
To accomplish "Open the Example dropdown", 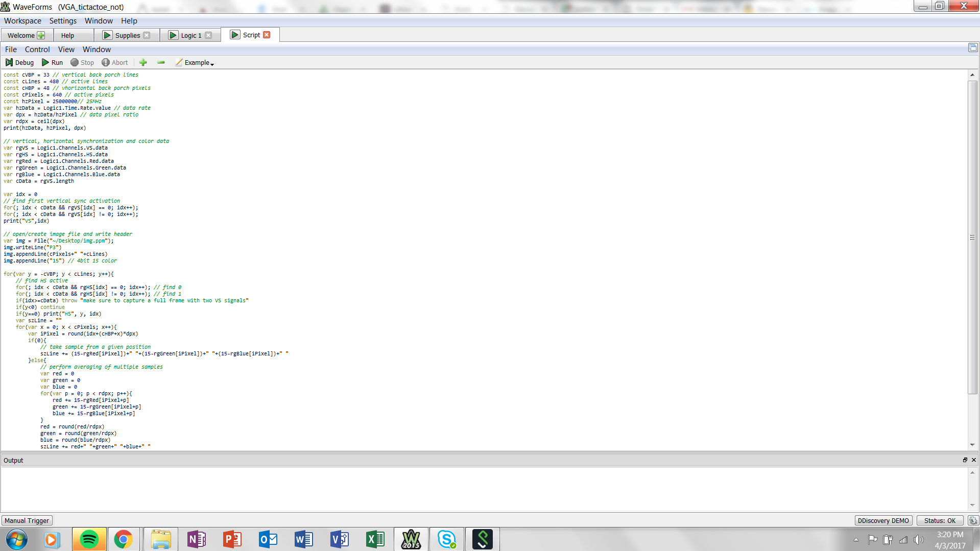I will [x=197, y=63].
